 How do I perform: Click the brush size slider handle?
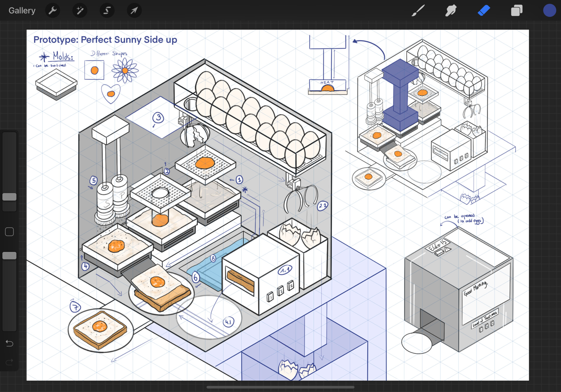pos(9,197)
